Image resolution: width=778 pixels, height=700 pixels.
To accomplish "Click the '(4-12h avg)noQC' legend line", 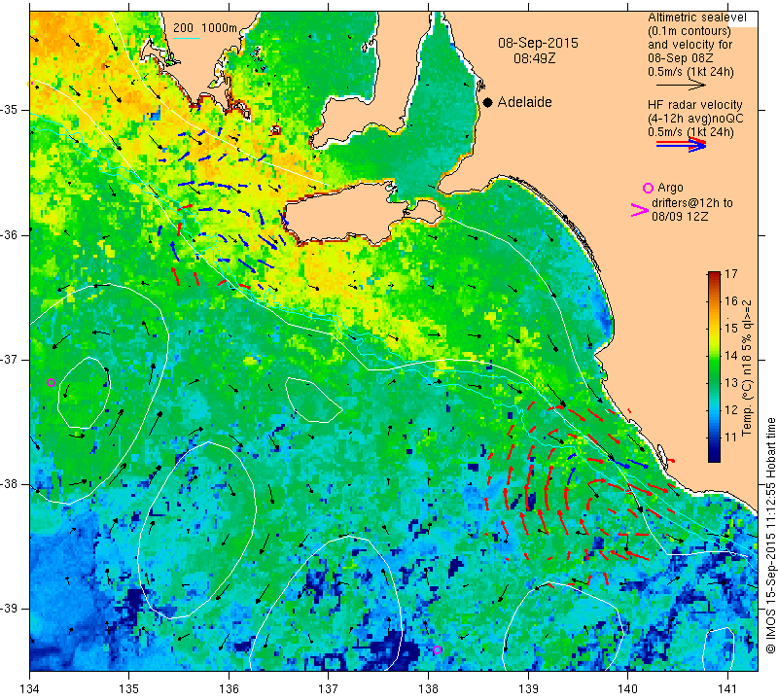I will click(x=695, y=119).
